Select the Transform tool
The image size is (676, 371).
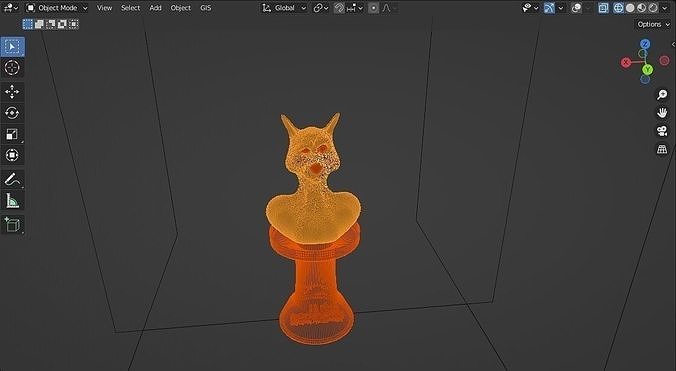pos(12,155)
